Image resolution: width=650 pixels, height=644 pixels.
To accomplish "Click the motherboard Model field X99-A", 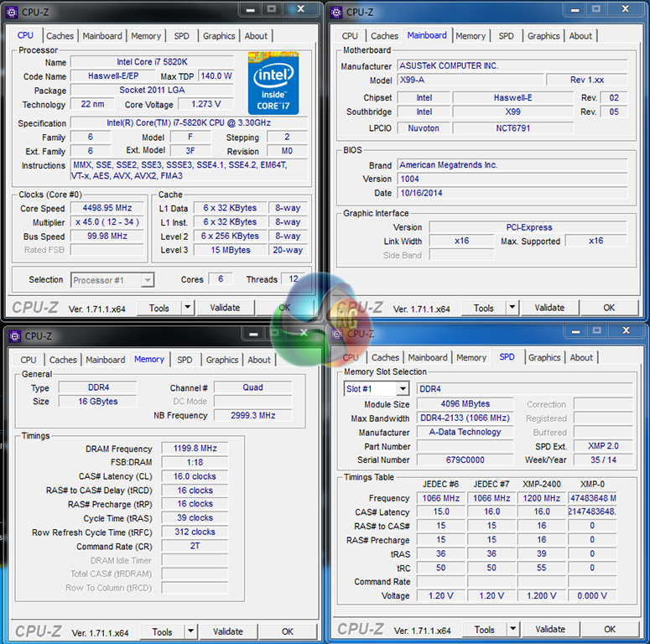I will click(x=471, y=80).
